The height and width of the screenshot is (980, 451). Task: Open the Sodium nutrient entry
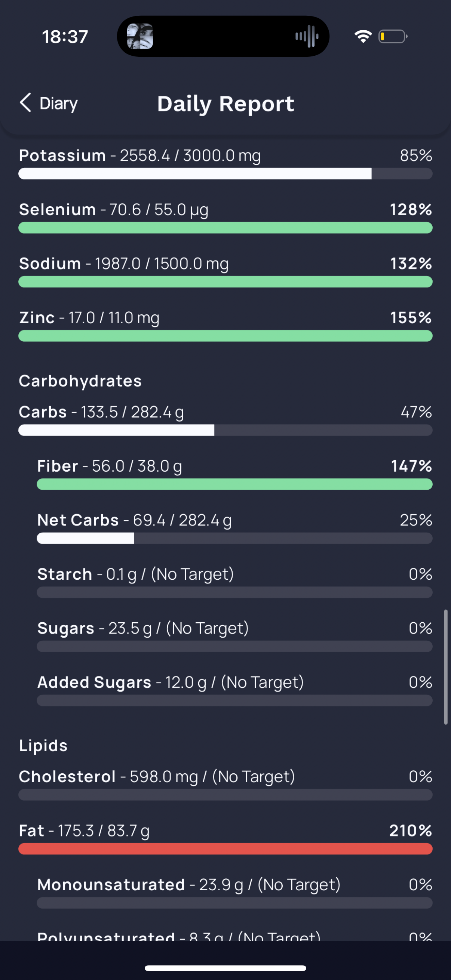[225, 272]
